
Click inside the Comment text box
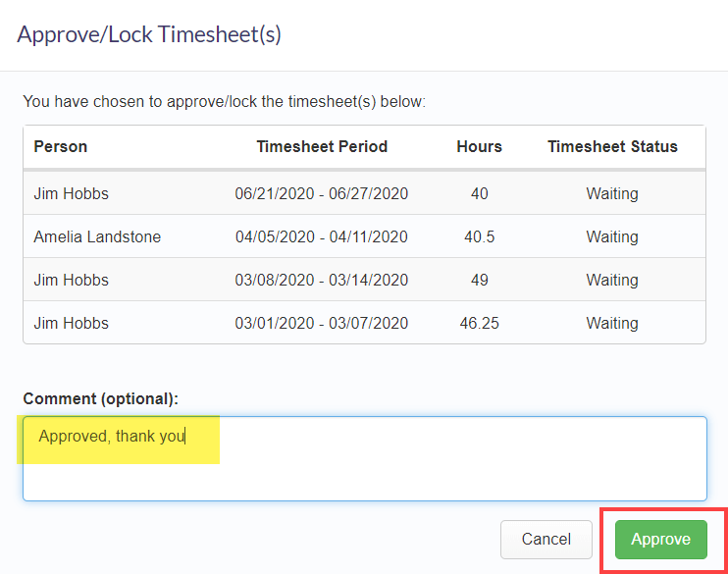click(x=364, y=459)
